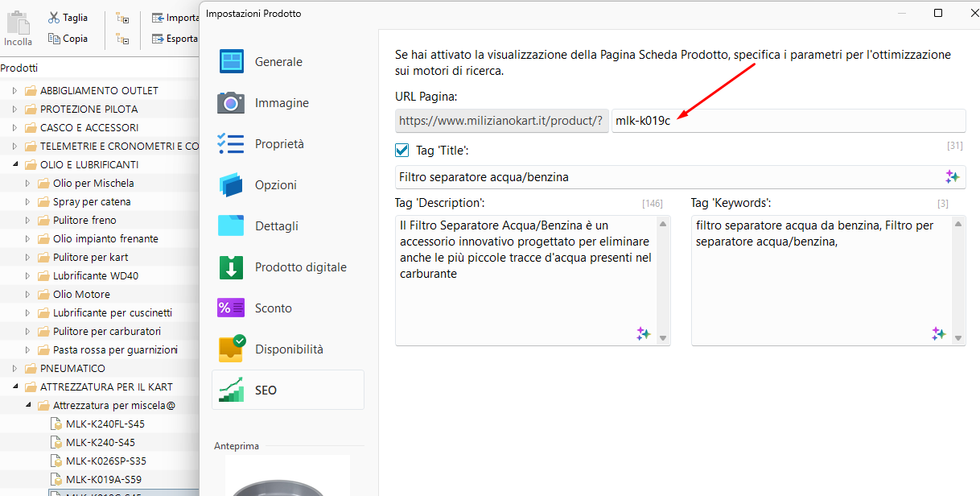
Task: Click the Copia button
Action: click(x=68, y=39)
